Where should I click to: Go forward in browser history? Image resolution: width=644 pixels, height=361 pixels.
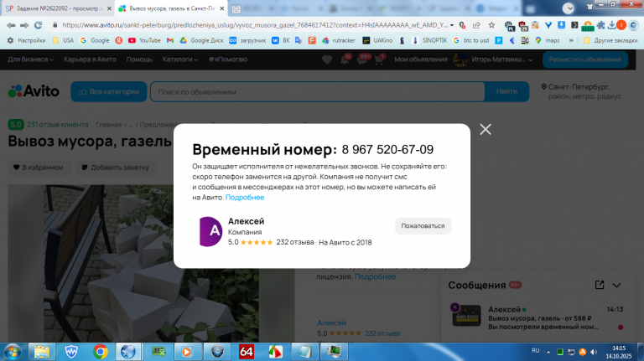click(x=24, y=25)
